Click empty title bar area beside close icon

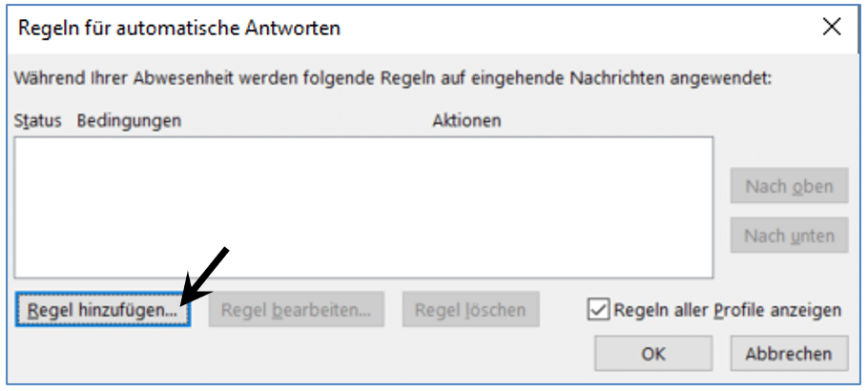tap(581, 28)
